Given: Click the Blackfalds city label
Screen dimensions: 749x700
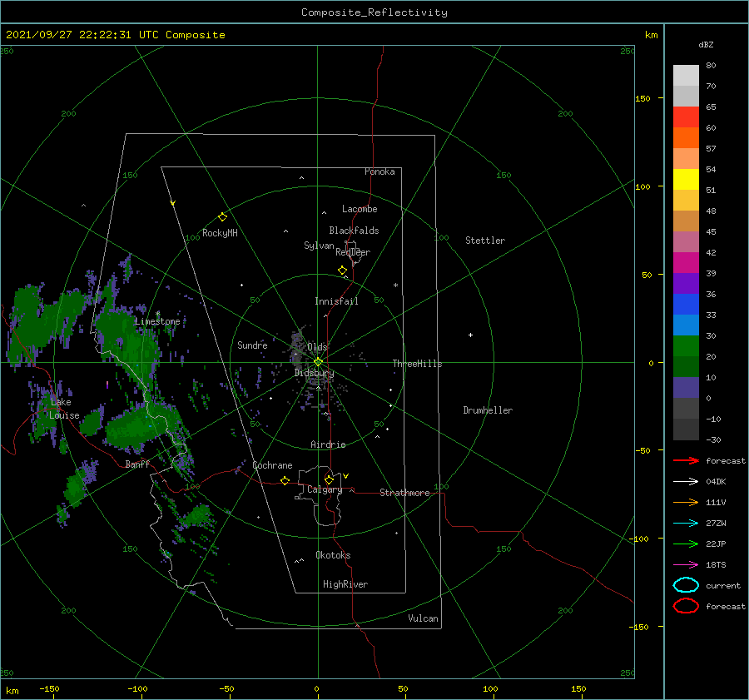Looking at the screenshot, I should 354,231.
